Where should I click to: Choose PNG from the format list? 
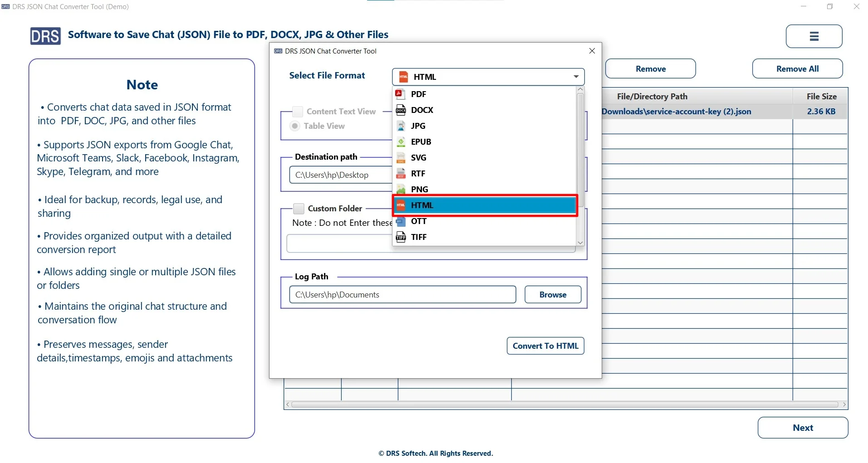[x=485, y=189]
